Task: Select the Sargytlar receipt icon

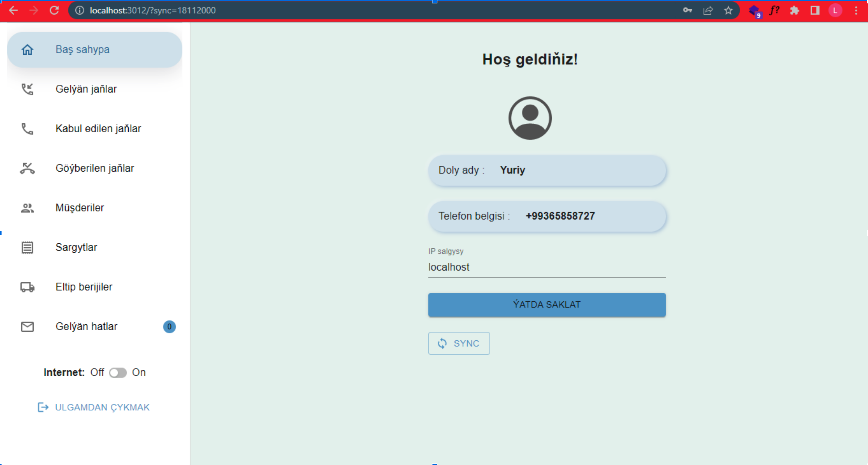Action: pyautogui.click(x=27, y=247)
